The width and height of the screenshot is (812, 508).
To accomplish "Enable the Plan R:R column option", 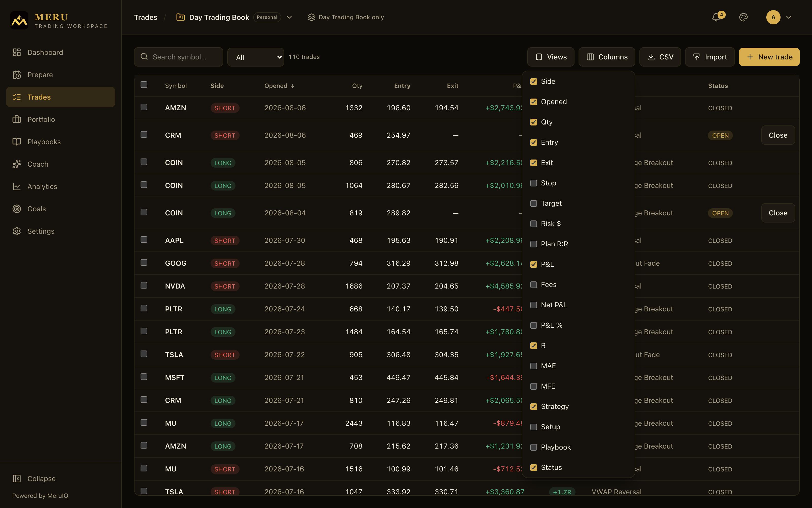I will point(533,244).
